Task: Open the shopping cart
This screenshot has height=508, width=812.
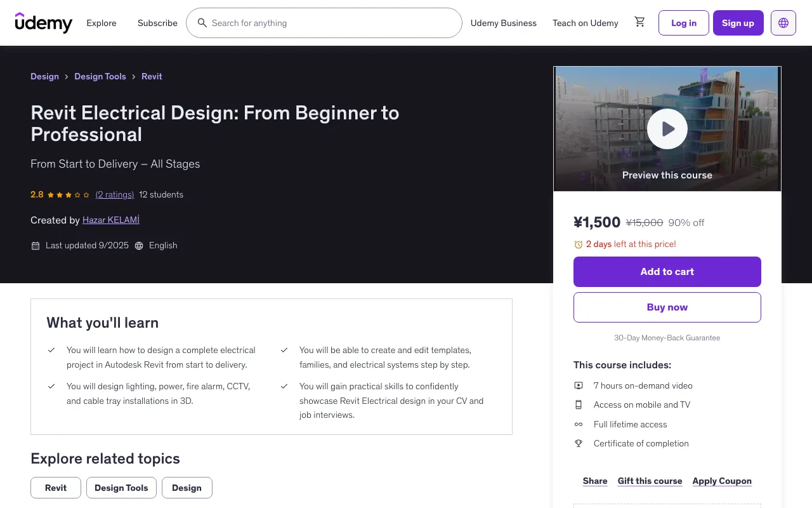Action: tap(639, 22)
